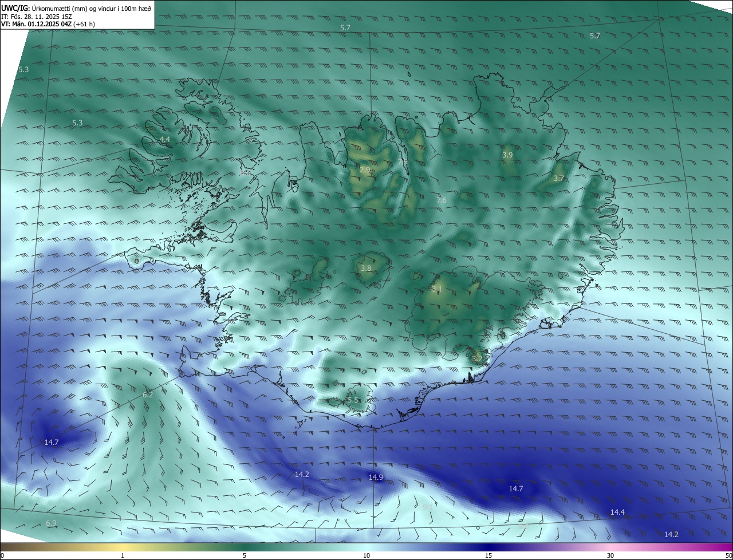Click the color scale tick labeled 50
The height and width of the screenshot is (560, 733).
(x=728, y=555)
